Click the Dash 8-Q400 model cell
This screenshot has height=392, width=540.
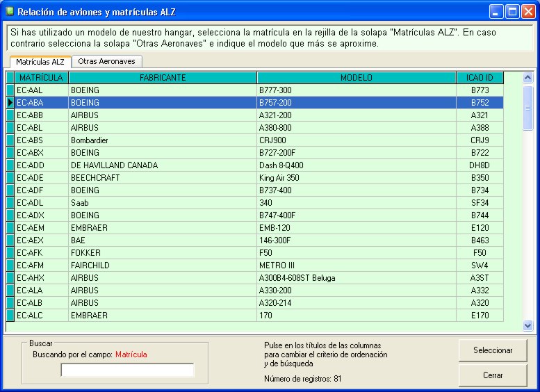[357, 165]
